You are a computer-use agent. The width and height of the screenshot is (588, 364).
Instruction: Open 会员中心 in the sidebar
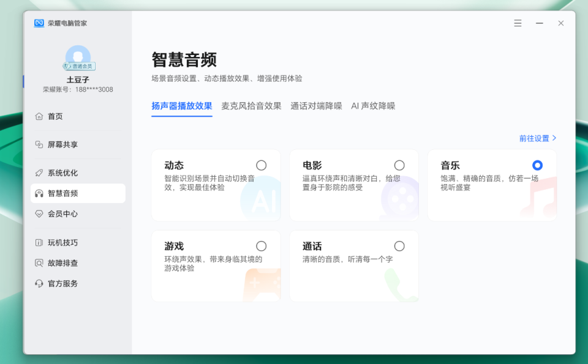tap(78, 214)
